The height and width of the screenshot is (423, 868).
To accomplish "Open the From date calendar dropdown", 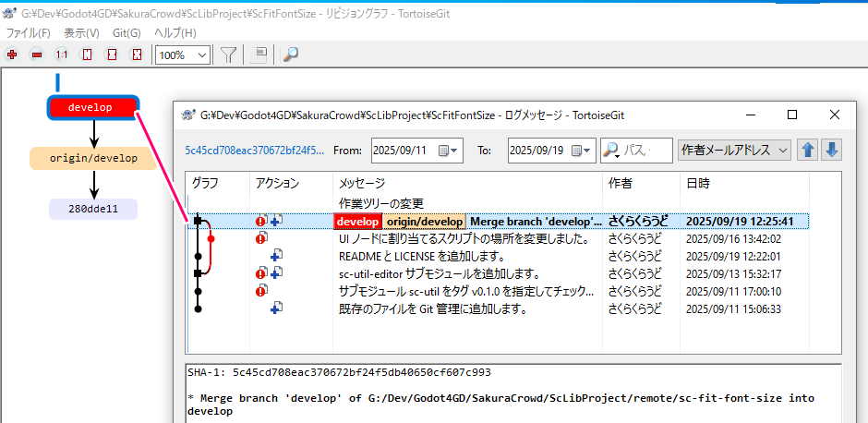I will click(x=449, y=151).
